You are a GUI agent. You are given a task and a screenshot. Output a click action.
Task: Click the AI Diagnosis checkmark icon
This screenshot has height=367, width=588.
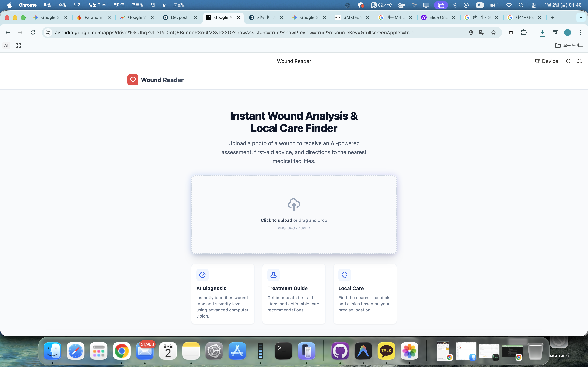pyautogui.click(x=202, y=275)
